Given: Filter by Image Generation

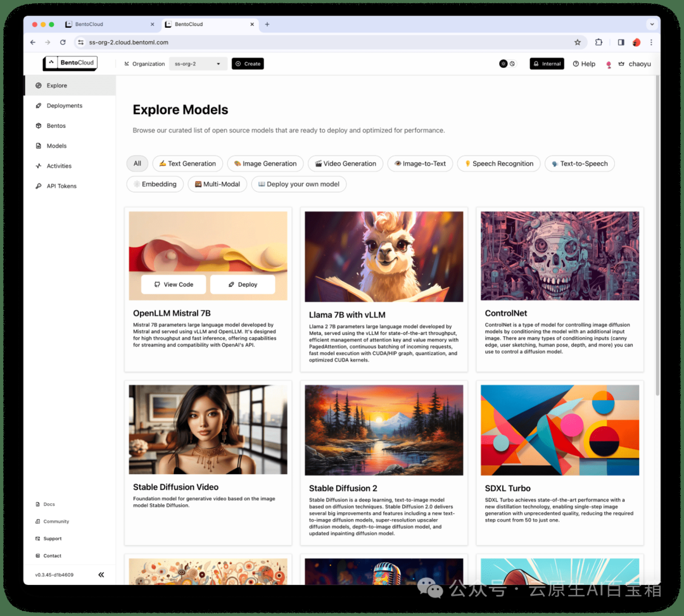Looking at the screenshot, I should coord(265,163).
